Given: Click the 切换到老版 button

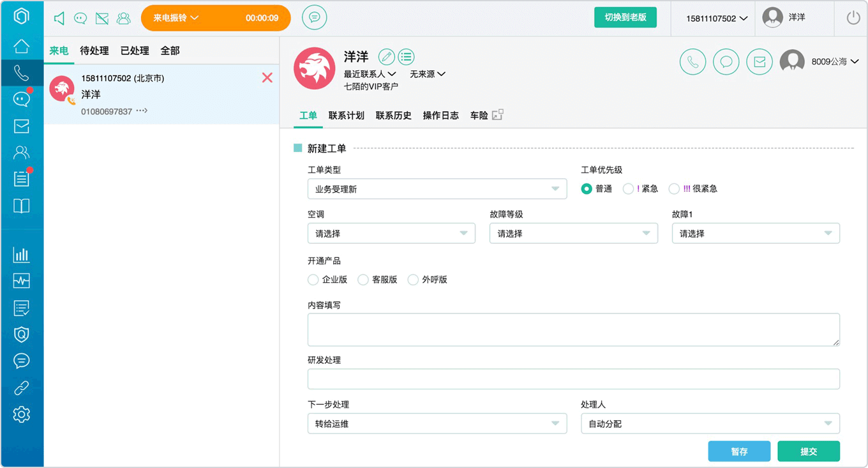Looking at the screenshot, I should (x=625, y=17).
